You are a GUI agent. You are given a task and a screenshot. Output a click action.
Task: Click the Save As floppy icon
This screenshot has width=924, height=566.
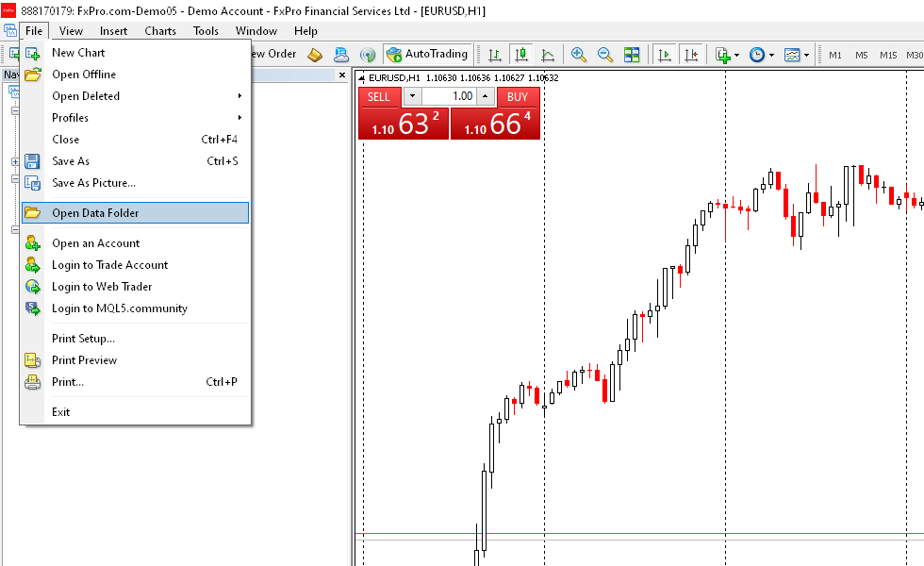point(32,161)
